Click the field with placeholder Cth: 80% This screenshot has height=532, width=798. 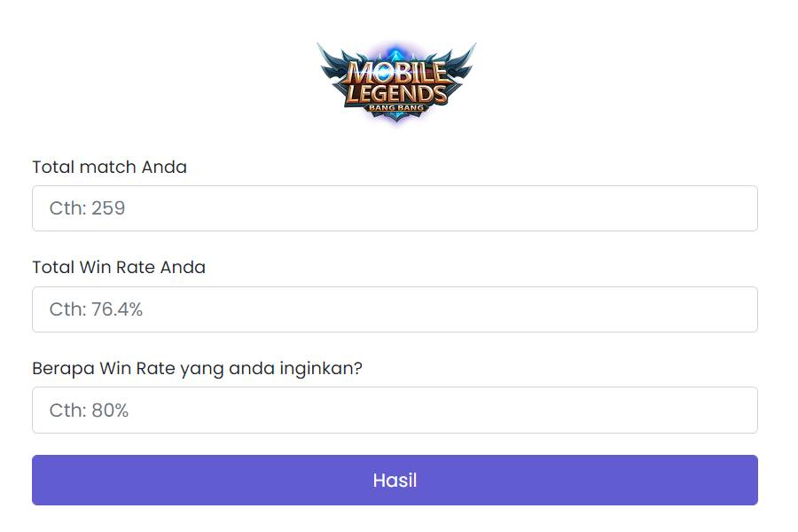(x=395, y=411)
